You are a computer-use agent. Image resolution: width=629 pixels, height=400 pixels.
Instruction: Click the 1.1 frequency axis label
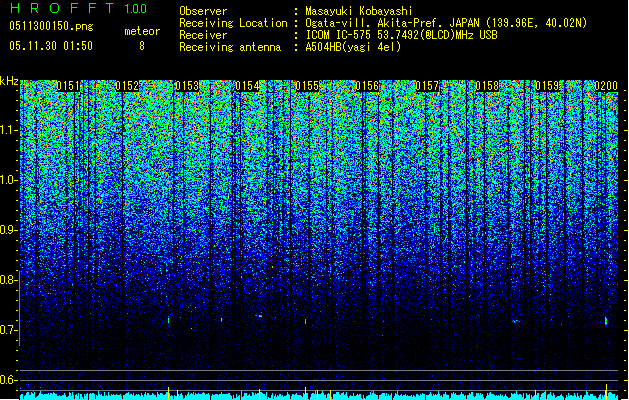coord(8,130)
